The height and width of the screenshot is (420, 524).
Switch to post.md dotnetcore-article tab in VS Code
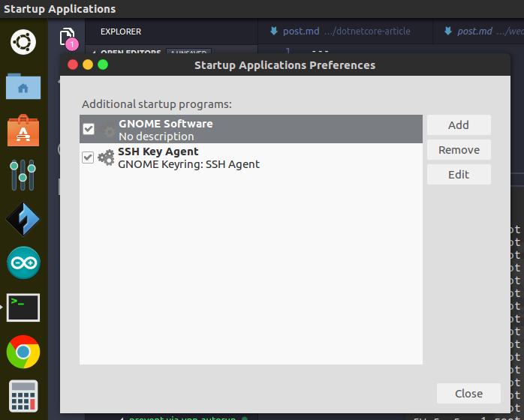(x=345, y=31)
